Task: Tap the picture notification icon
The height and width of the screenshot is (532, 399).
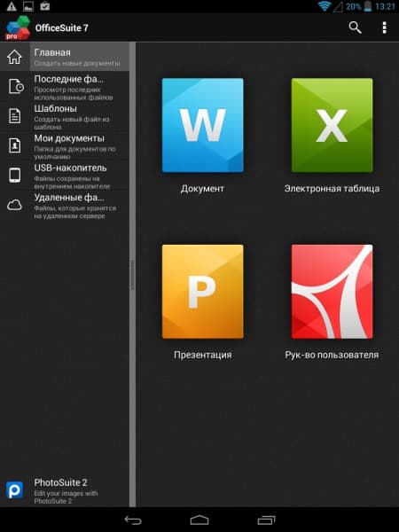Action: click(28, 6)
